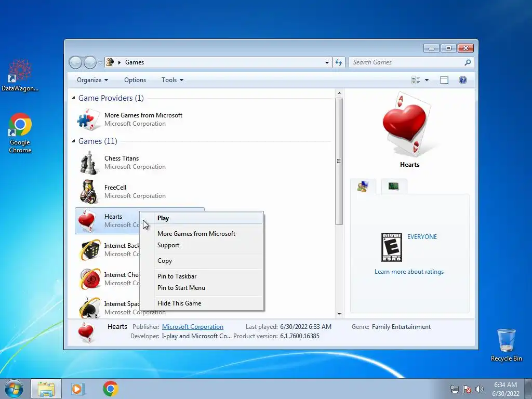532x399 pixels.
Task: Choose More Games from Microsoft in context menu
Action: tap(202, 234)
